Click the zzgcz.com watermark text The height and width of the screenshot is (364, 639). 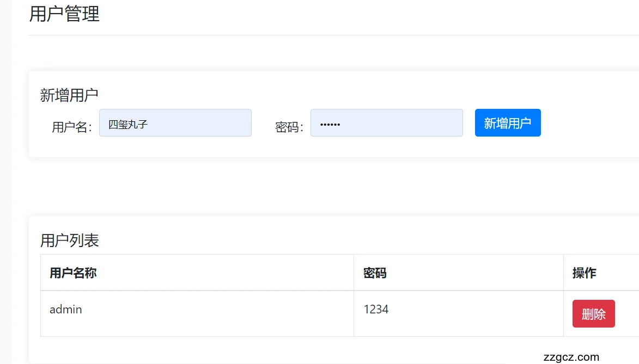[x=571, y=357]
